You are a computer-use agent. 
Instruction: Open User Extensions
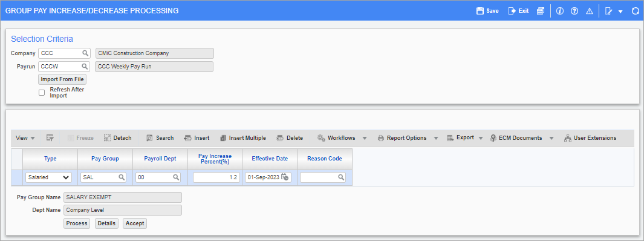(x=590, y=138)
